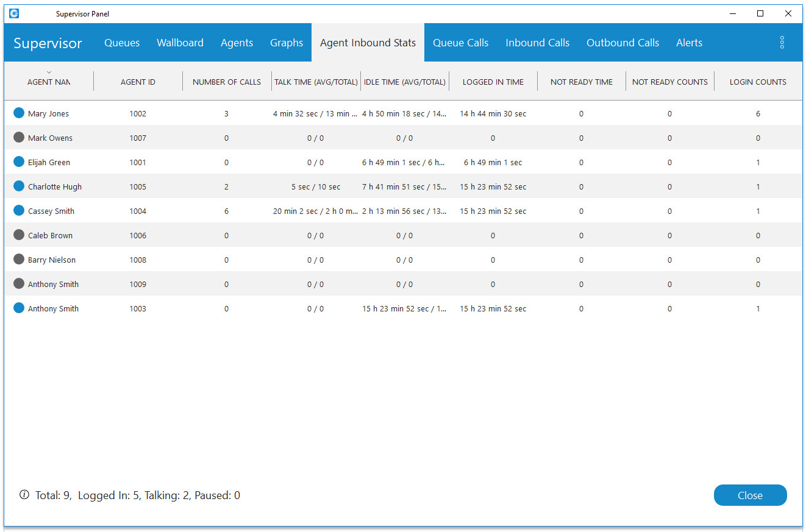Click Cassey Smith's blue status dot

tap(19, 211)
